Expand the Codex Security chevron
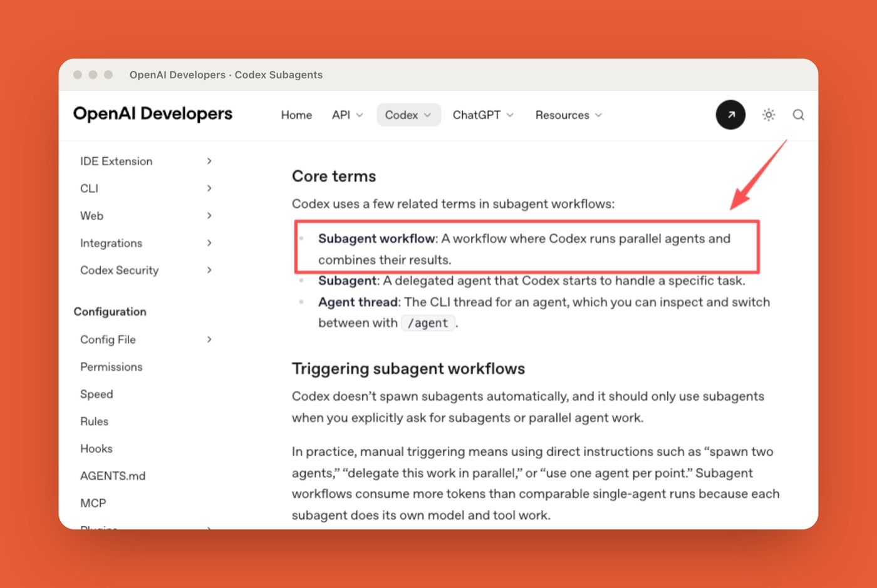 coord(209,270)
